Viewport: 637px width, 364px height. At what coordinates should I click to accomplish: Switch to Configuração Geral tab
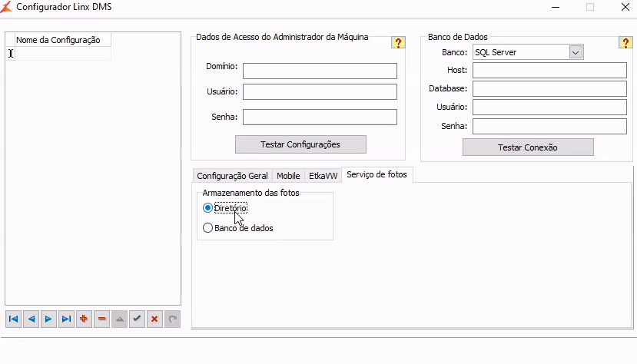coord(232,176)
